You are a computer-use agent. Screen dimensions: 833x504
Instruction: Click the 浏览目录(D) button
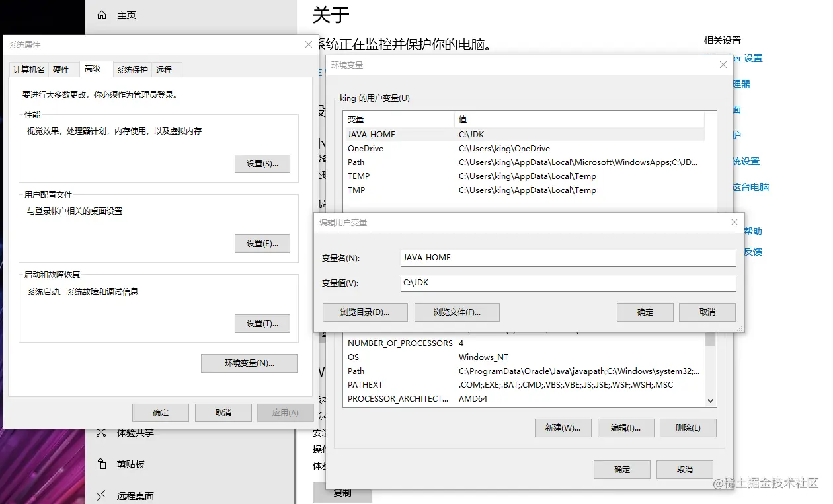(364, 312)
